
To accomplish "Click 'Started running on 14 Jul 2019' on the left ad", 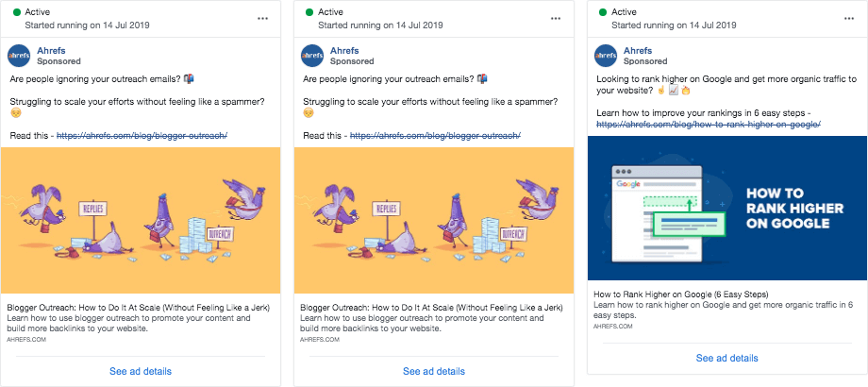I will coord(87,25).
